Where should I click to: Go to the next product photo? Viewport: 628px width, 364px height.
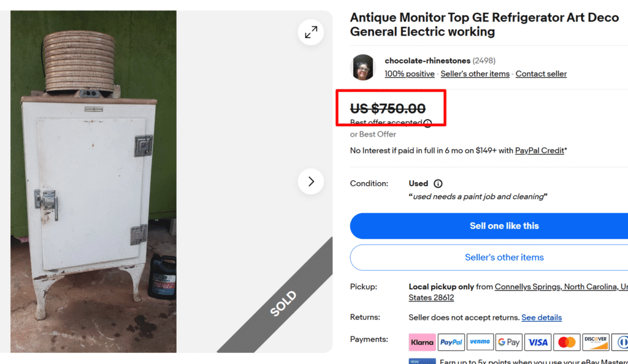[311, 181]
